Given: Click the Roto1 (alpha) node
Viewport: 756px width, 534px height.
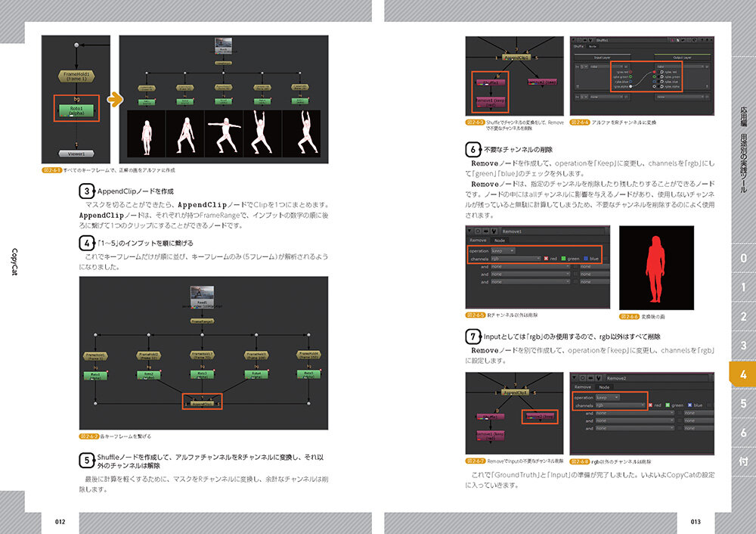Looking at the screenshot, I should [x=75, y=111].
